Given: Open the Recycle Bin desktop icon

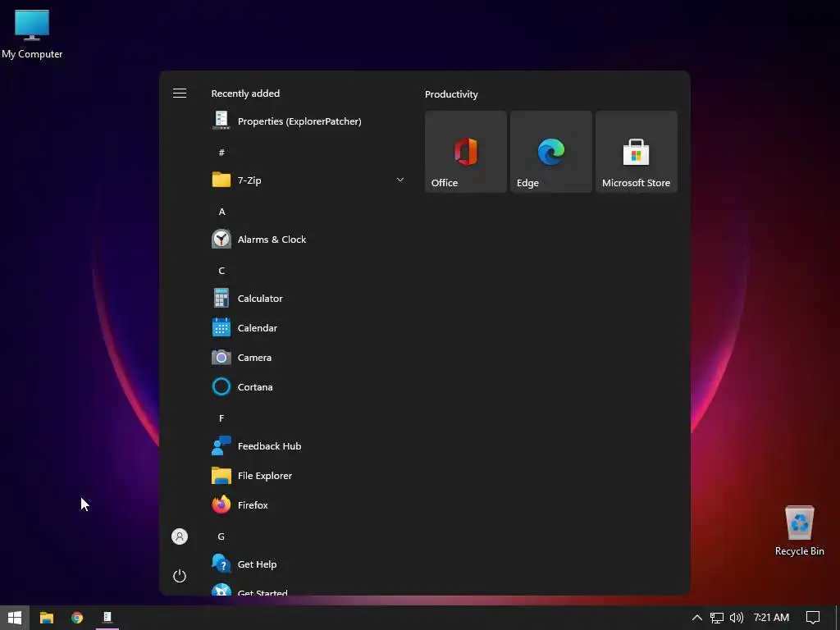Looking at the screenshot, I should click(x=799, y=531).
